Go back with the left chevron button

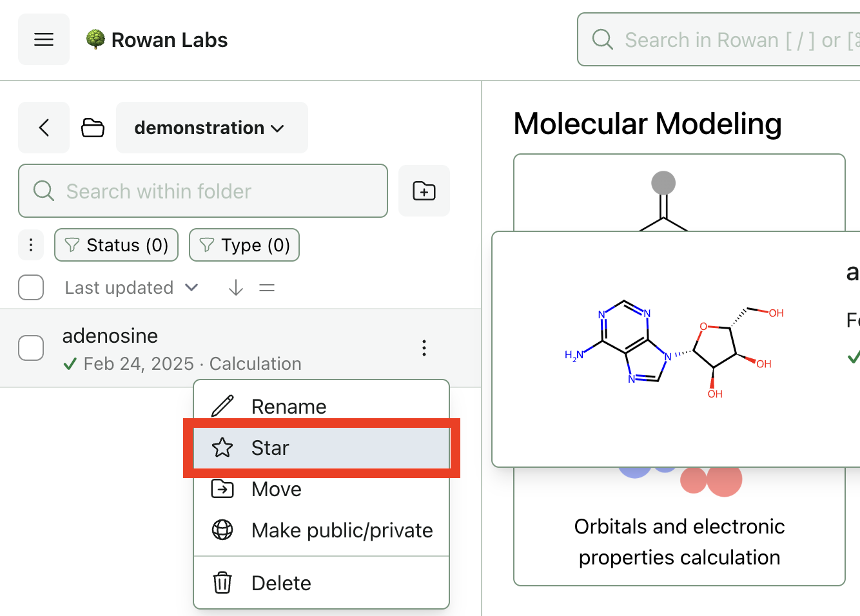44,128
